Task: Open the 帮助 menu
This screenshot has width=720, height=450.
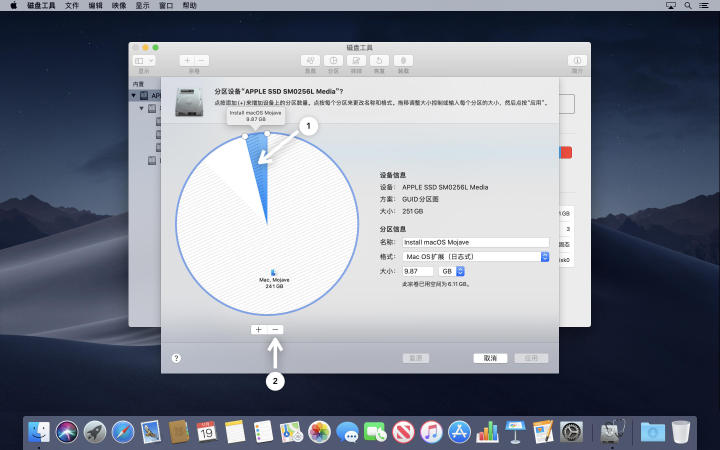Action: pyautogui.click(x=189, y=6)
